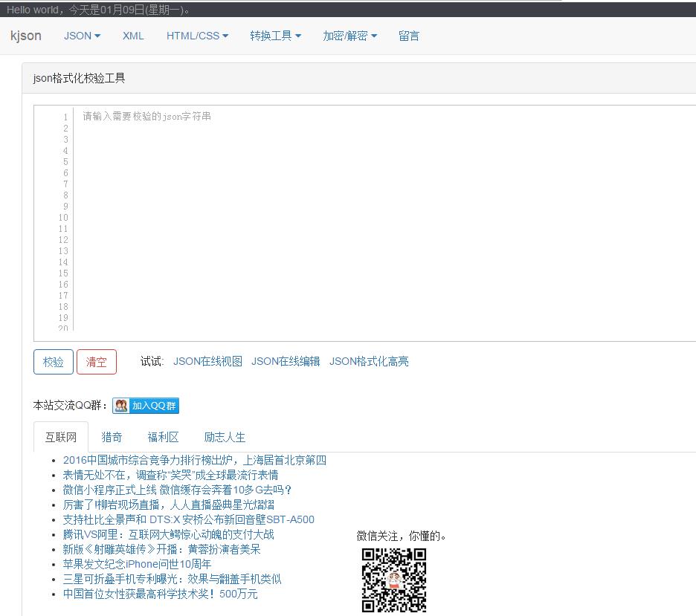Expand the 加密/解密 dropdown menu
Screen dimensions: 696x616
tap(349, 36)
